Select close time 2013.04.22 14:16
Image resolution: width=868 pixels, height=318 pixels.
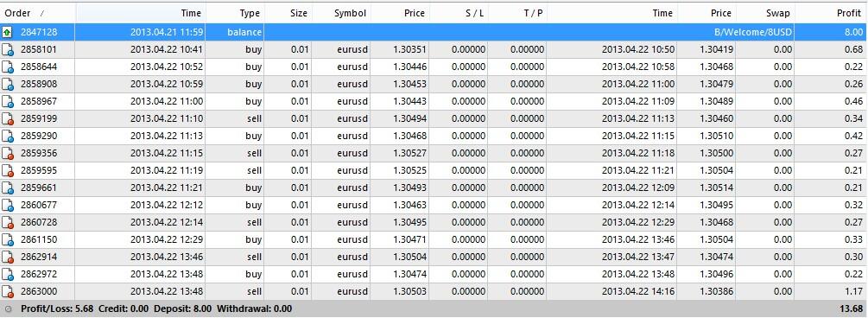coord(637,291)
